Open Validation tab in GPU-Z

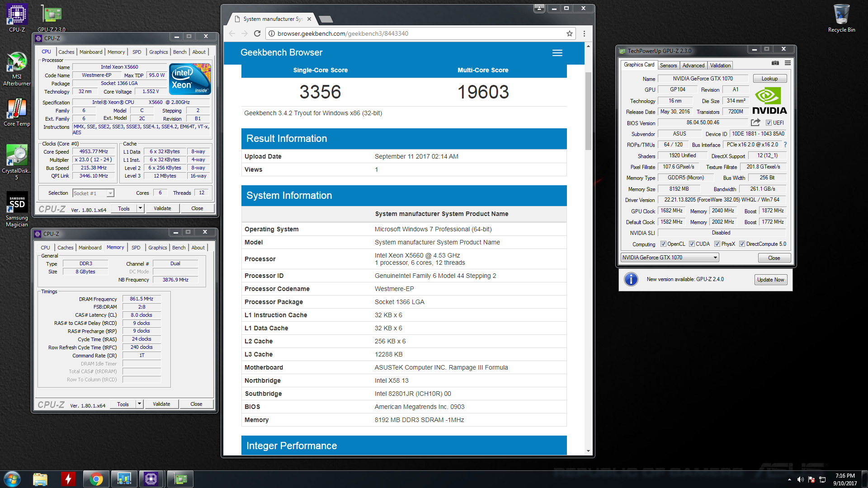click(x=720, y=66)
